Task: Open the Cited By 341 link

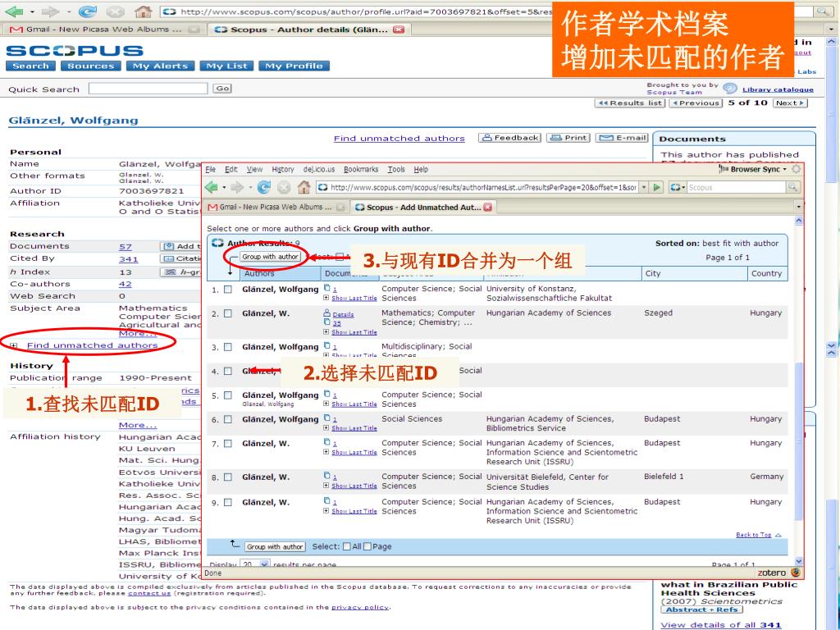Action: [x=128, y=259]
